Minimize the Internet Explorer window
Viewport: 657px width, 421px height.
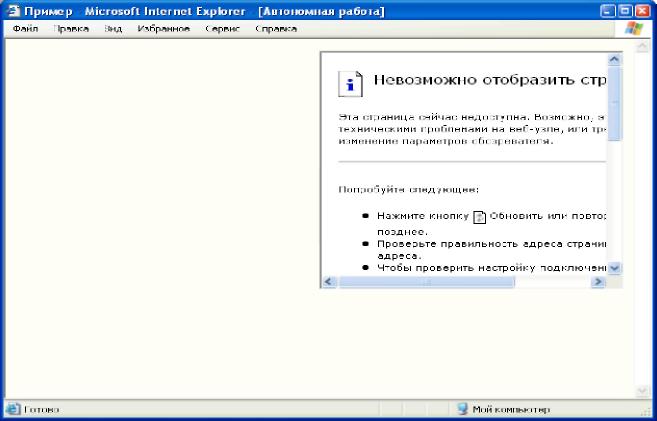[x=608, y=11]
